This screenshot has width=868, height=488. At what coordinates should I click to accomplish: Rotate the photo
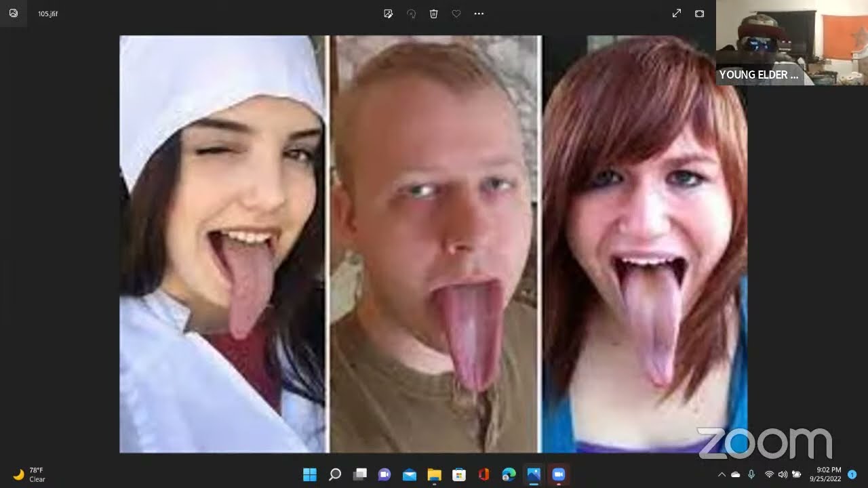(411, 14)
